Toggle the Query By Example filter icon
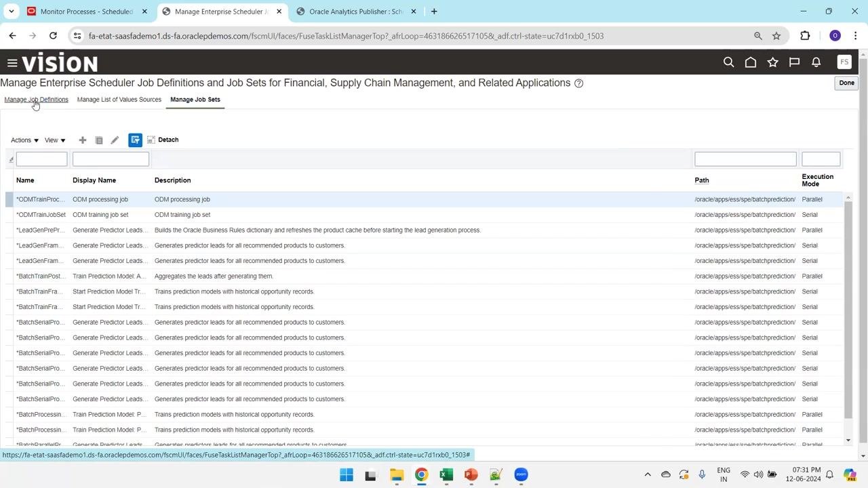 tap(135, 140)
